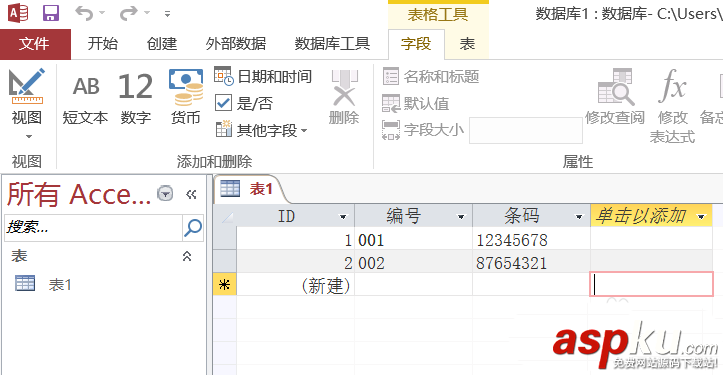Click the 字段大小 input box

(x=526, y=131)
